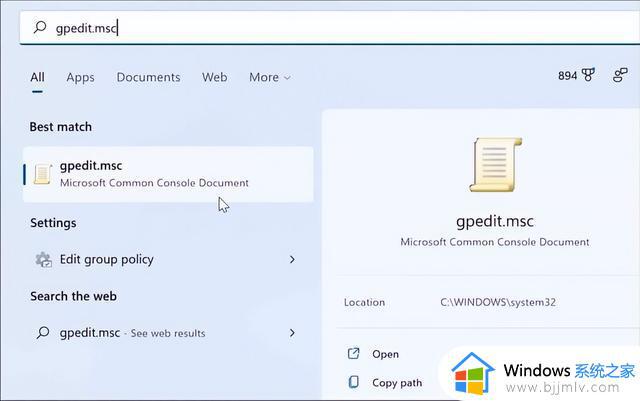Image resolution: width=640 pixels, height=401 pixels.
Task: Switch to the Documents tab
Action: tap(148, 77)
